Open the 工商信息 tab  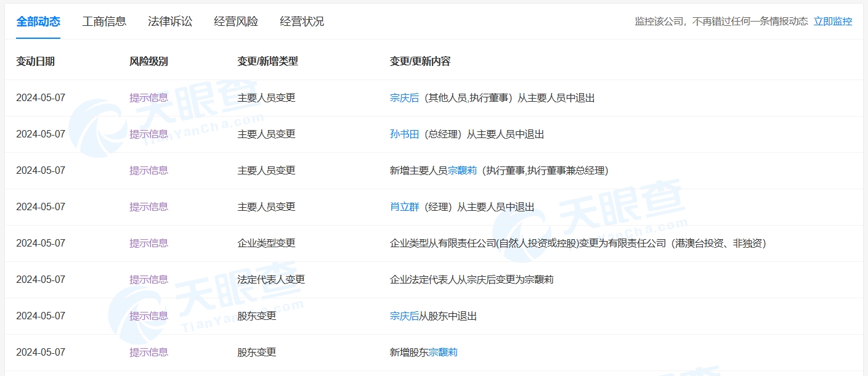point(104,22)
